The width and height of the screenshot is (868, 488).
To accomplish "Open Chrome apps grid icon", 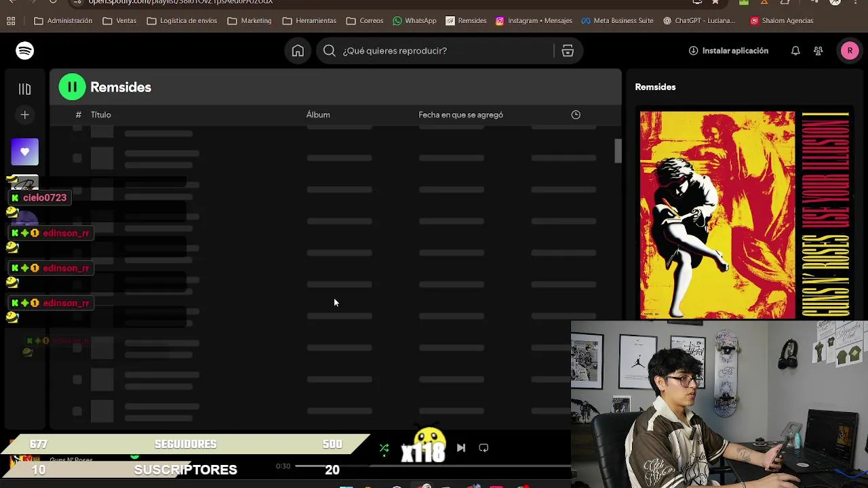I will click(11, 21).
